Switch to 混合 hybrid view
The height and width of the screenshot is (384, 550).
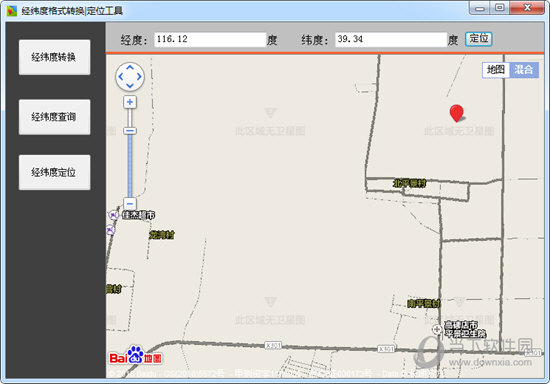[524, 69]
